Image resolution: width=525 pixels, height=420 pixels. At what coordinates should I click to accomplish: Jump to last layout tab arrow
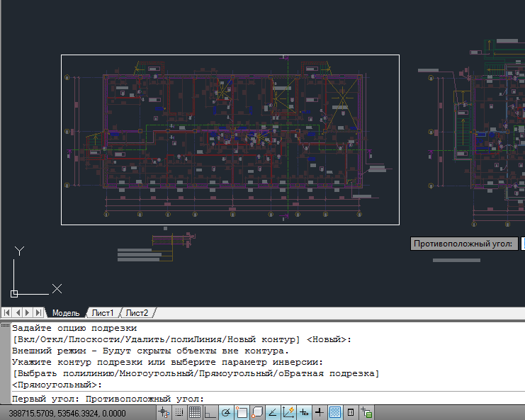38,312
